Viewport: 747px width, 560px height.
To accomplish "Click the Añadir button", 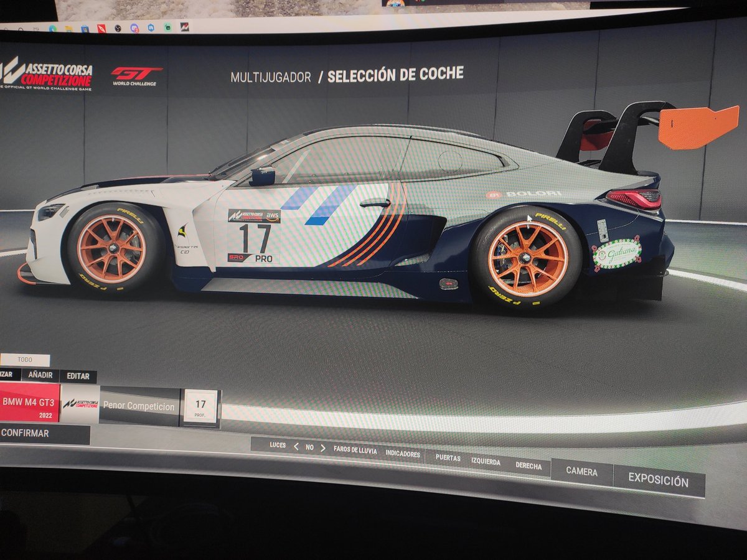I will pyautogui.click(x=40, y=376).
